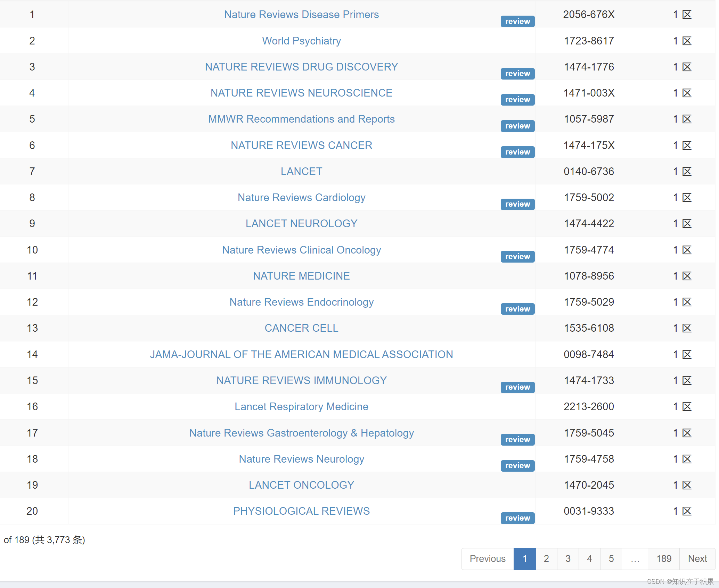Open JAMA-JOURNAL OF THE AMERICAN MEDICAL ASSOCIATION
This screenshot has height=588, width=719.
tap(301, 355)
